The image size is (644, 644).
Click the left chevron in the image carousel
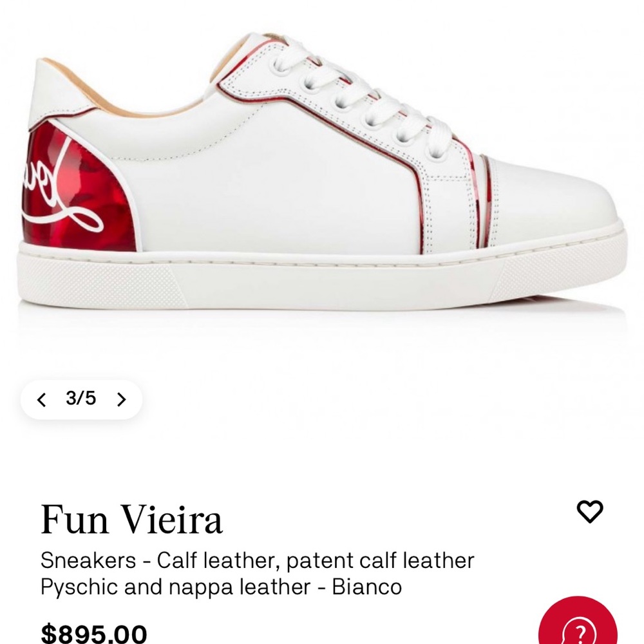click(x=43, y=400)
